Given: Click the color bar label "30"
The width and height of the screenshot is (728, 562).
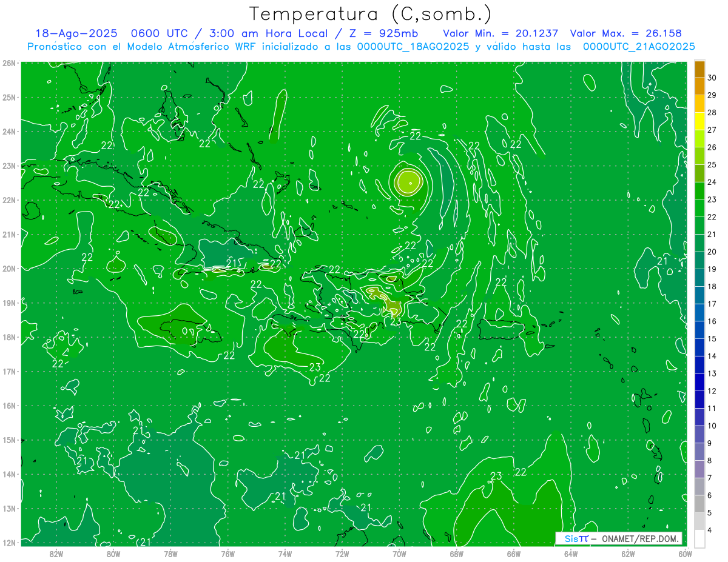Looking at the screenshot, I should click(712, 78).
